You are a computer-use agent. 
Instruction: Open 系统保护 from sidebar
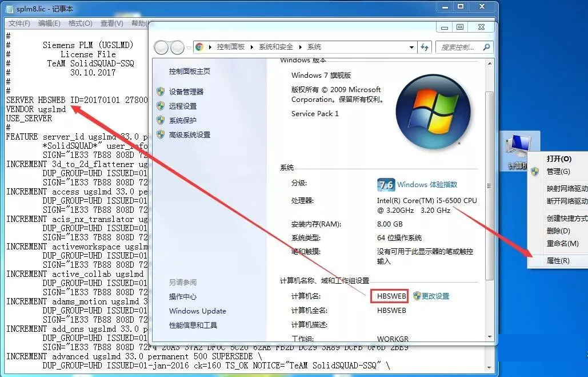coord(183,120)
